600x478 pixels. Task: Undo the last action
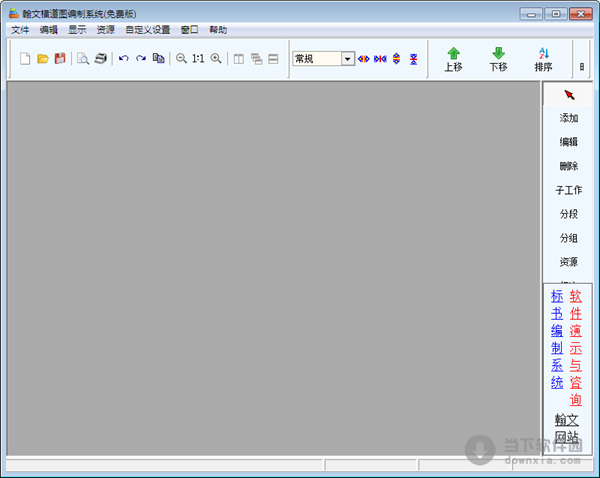point(124,59)
